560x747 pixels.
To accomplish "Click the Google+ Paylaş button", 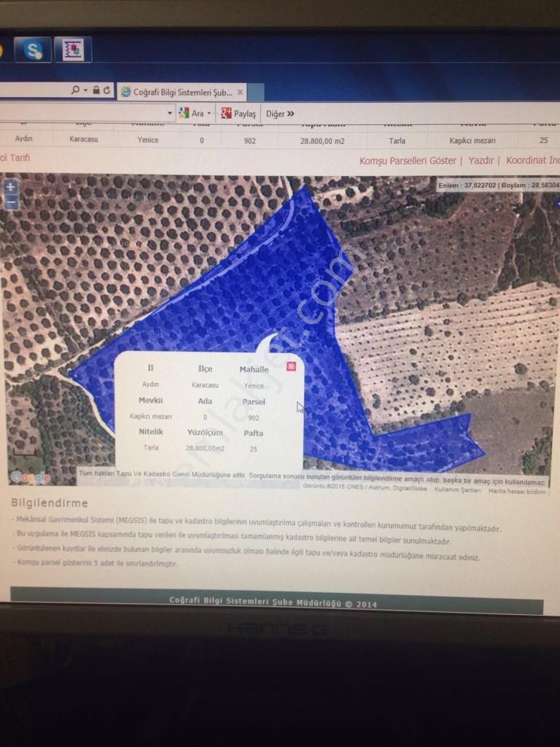I will (238, 113).
